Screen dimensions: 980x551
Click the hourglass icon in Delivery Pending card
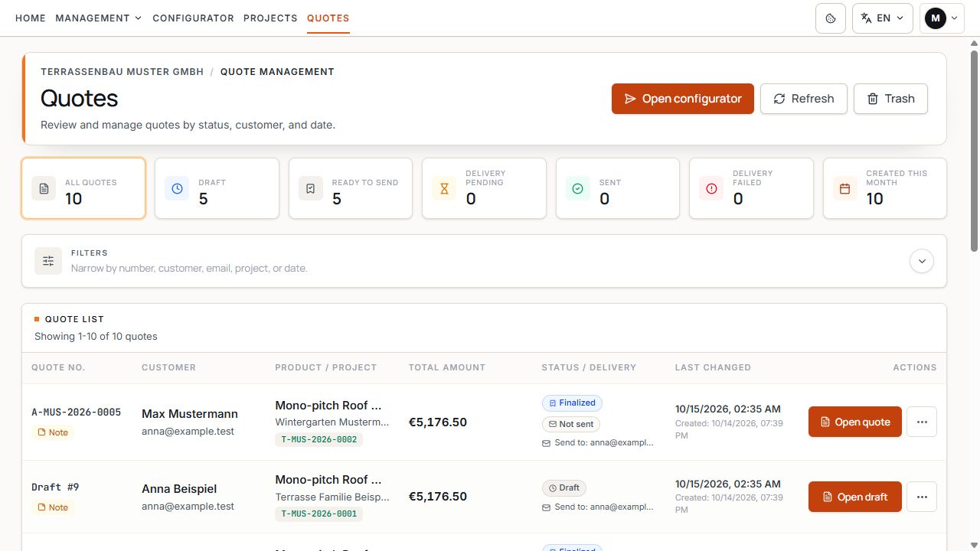(444, 188)
